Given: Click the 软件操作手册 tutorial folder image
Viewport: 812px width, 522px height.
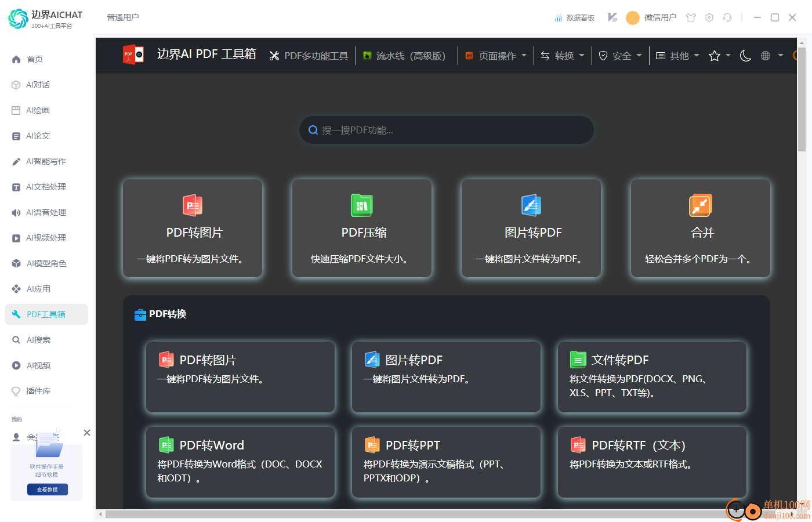Looking at the screenshot, I should [49, 445].
